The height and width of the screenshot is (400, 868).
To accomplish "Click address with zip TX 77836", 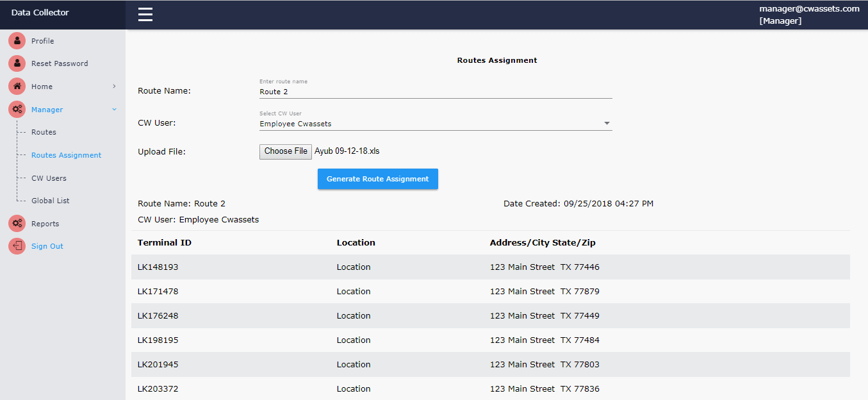I will pyautogui.click(x=545, y=389).
